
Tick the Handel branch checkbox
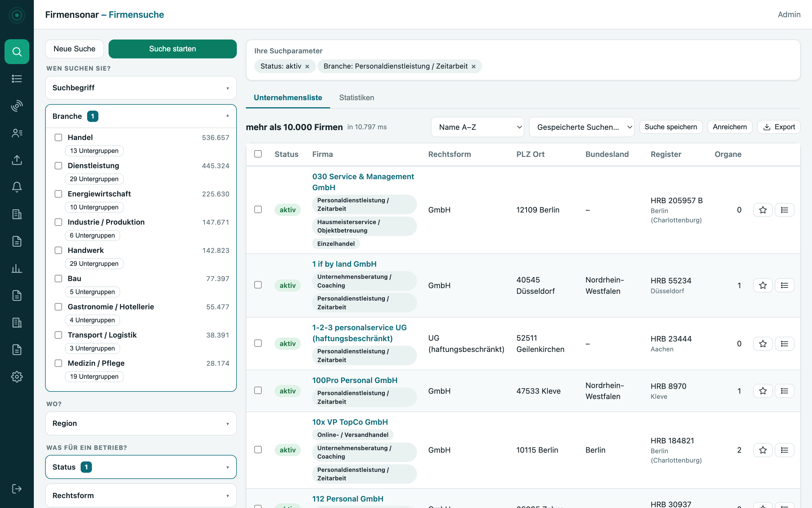click(x=58, y=137)
